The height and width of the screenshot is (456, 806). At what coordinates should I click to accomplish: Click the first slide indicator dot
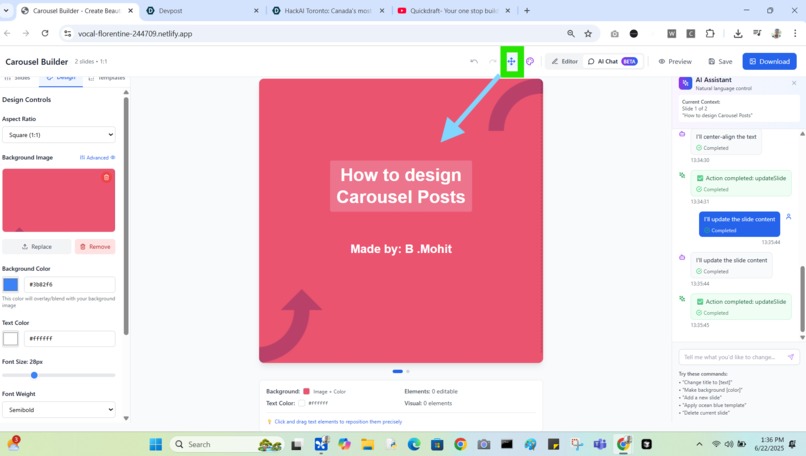(x=397, y=371)
